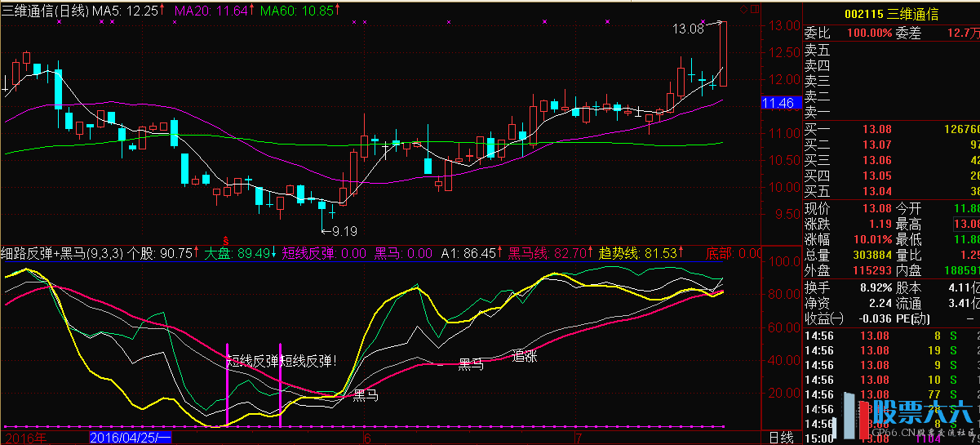Open the 细路反弹+黑马(9,3,3) indicator title
980x445 pixels.
(64, 253)
